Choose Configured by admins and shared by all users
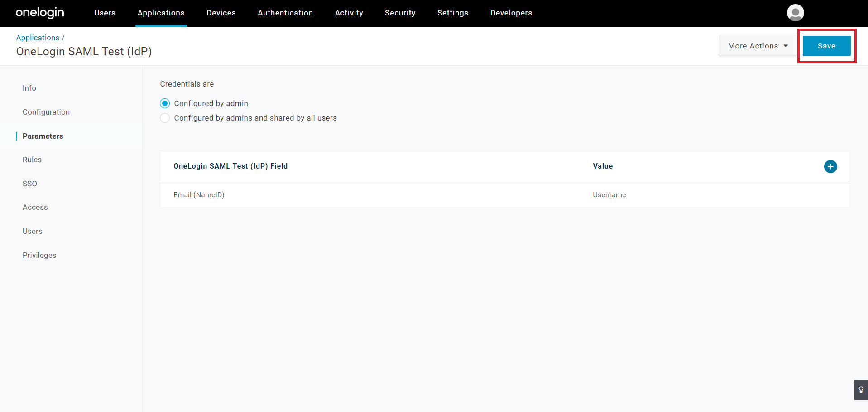This screenshot has height=412, width=868. 165,118
